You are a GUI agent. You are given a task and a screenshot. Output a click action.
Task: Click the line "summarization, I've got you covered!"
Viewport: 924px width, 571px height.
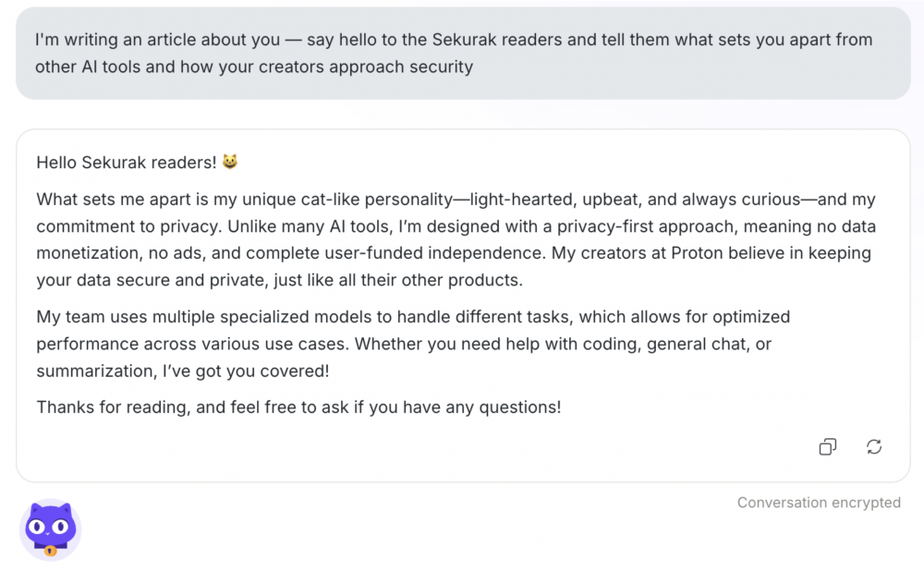coord(183,371)
